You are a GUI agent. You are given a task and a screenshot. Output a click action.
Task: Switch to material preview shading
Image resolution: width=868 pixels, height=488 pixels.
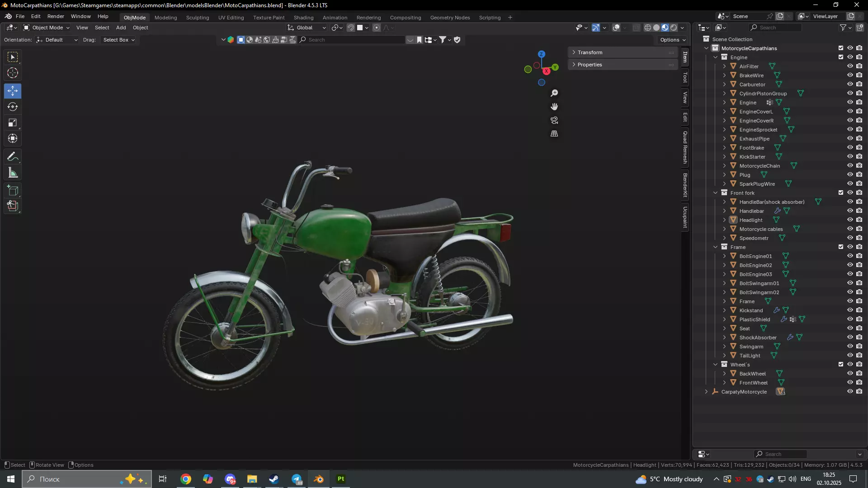(665, 28)
